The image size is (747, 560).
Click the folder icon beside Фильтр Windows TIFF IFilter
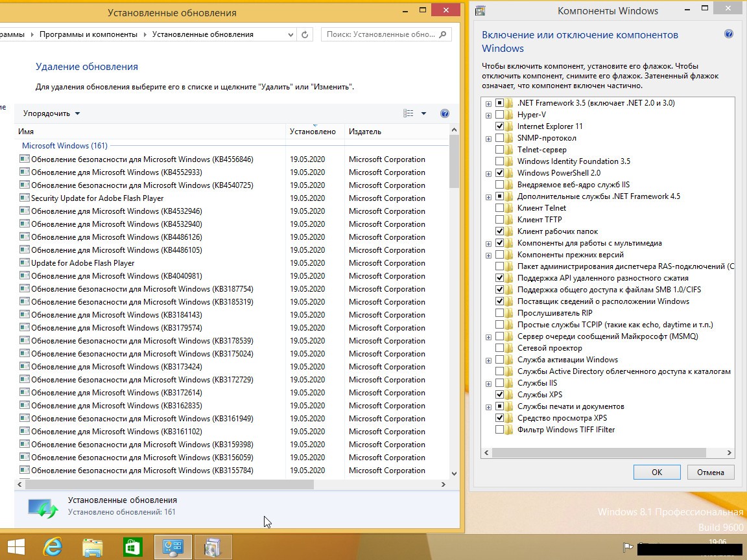(x=509, y=430)
